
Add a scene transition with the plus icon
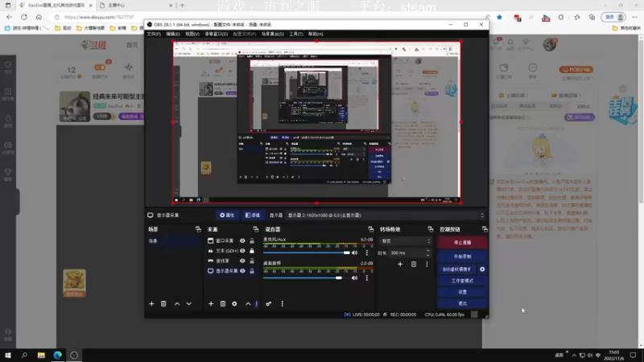point(400,265)
